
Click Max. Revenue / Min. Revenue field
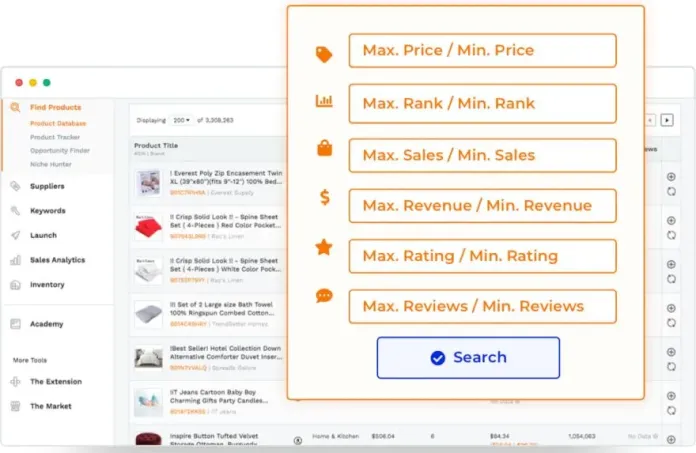pos(482,206)
